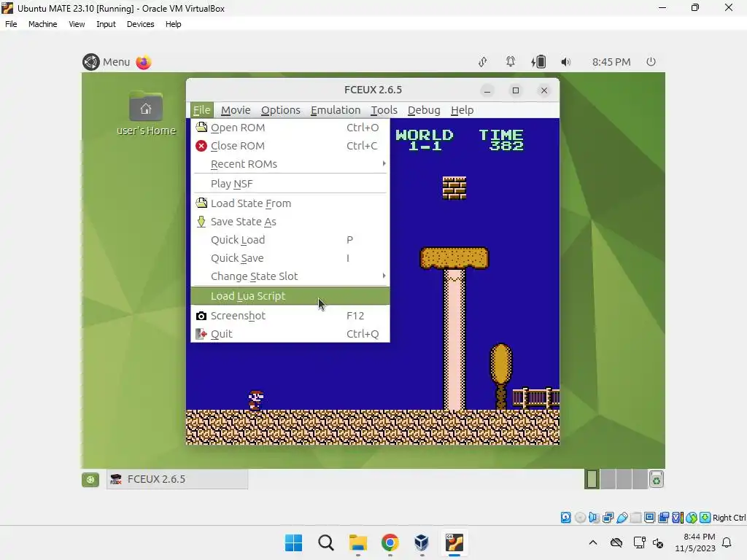Switch to first workspace in MATE switcher
This screenshot has height=560, width=747.
click(592, 479)
